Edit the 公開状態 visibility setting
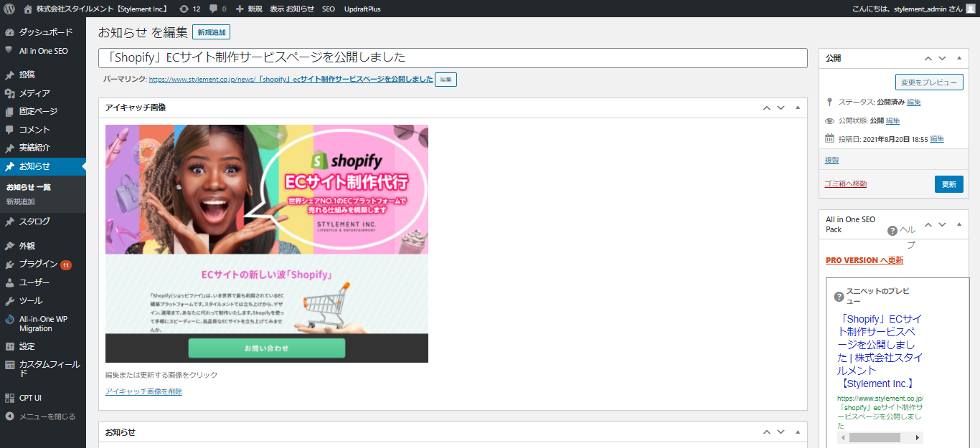The image size is (980, 448). (892, 120)
